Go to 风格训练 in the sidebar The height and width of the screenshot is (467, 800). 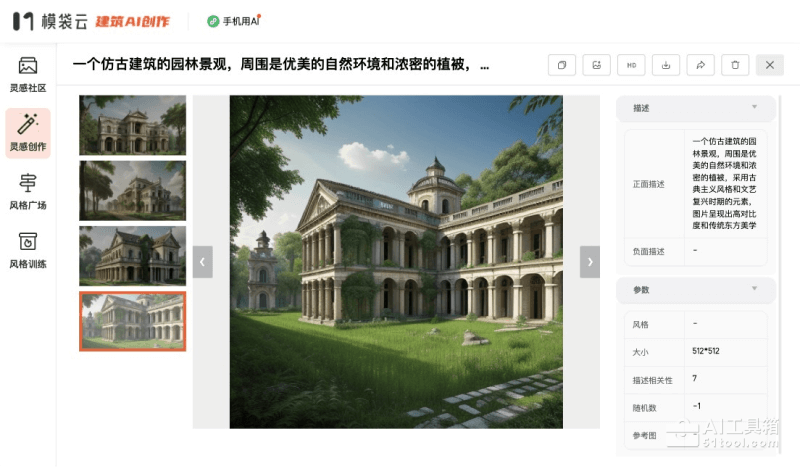pyautogui.click(x=28, y=251)
